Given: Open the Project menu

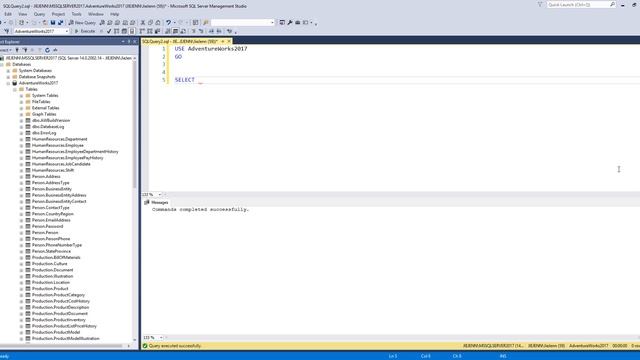Looking at the screenshot, I should click(x=58, y=14).
